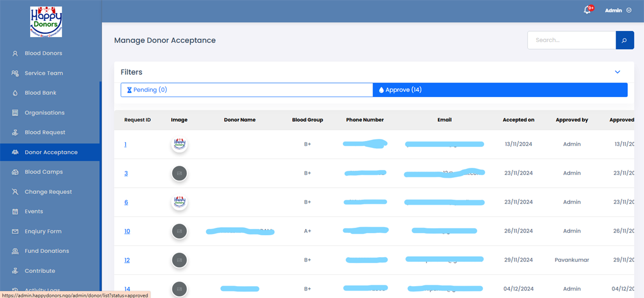
Task: Click the Happy Donors logo
Action: 46,22
